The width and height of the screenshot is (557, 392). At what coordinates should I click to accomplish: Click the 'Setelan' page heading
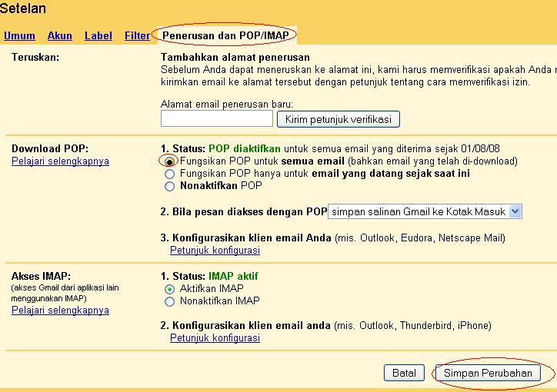23,8
